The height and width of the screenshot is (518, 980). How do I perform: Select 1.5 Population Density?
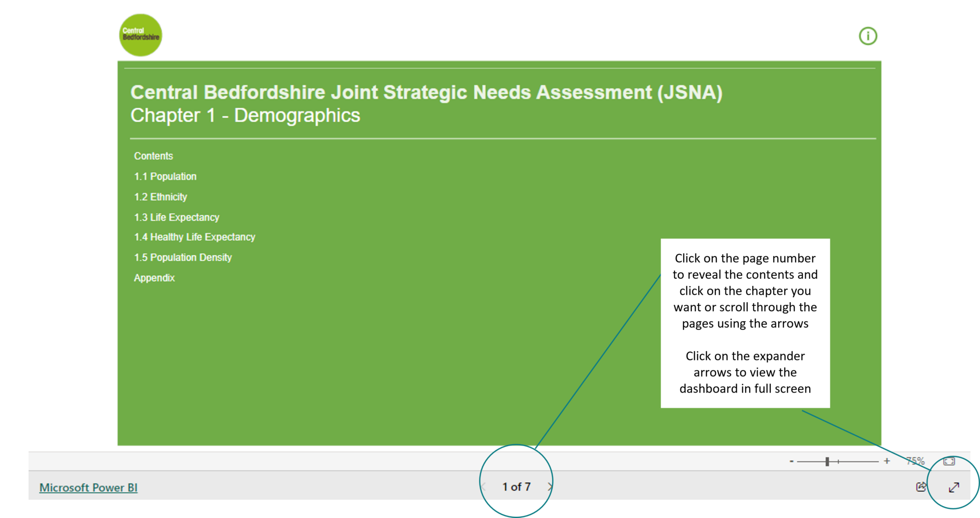pos(183,257)
